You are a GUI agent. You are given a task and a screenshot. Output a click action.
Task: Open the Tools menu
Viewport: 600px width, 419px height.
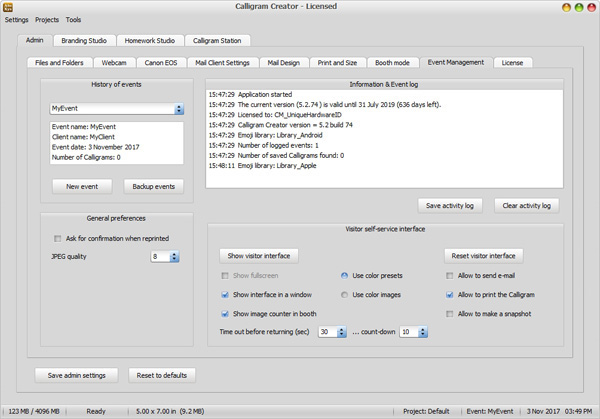coord(74,20)
